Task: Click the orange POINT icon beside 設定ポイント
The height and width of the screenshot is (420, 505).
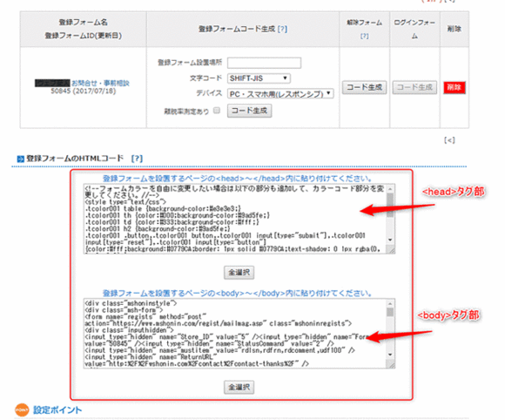Action: click(22, 410)
